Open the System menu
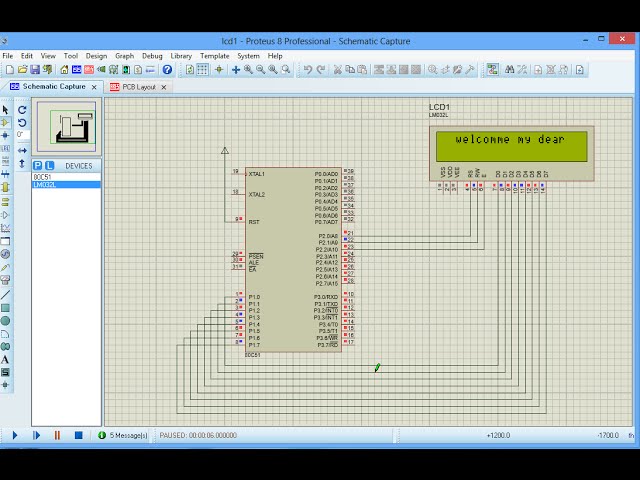Image resolution: width=640 pixels, height=480 pixels. 248,56
